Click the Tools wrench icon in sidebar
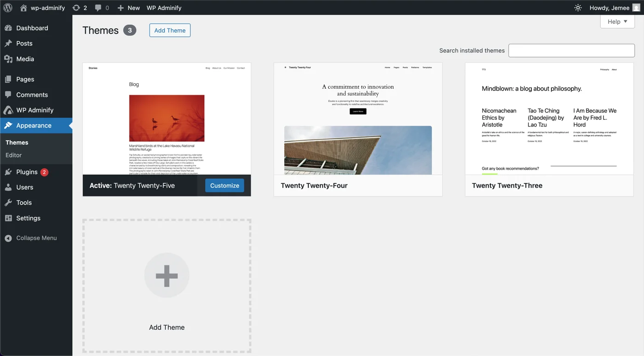The height and width of the screenshot is (356, 644). [8, 202]
